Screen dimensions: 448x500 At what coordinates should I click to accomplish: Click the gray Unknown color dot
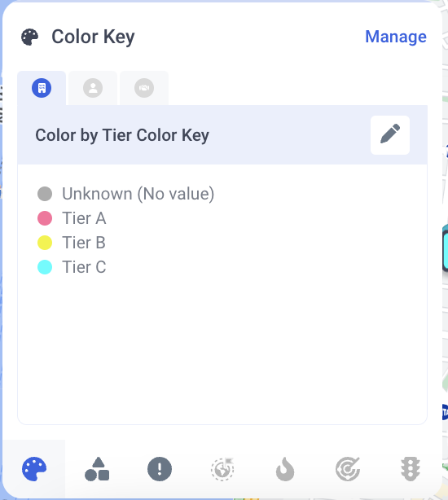point(45,194)
